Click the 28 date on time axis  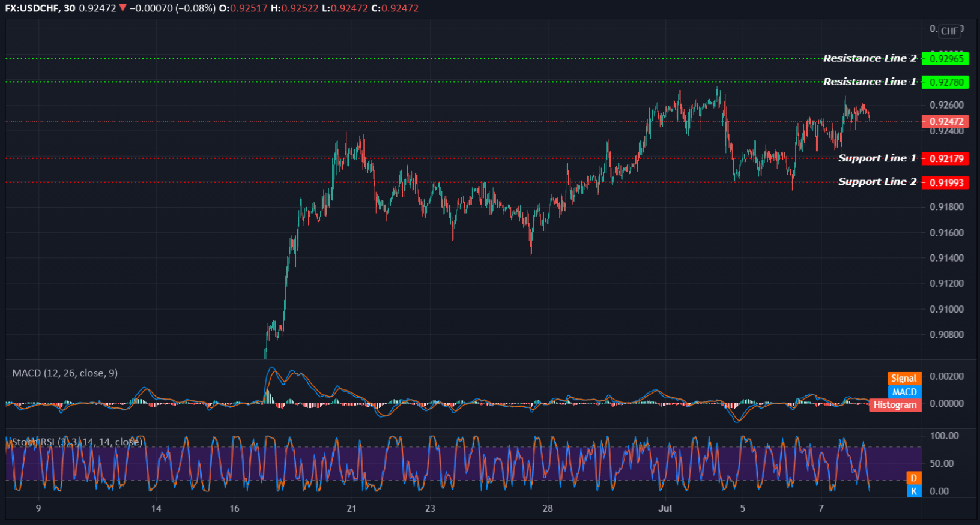(548, 508)
